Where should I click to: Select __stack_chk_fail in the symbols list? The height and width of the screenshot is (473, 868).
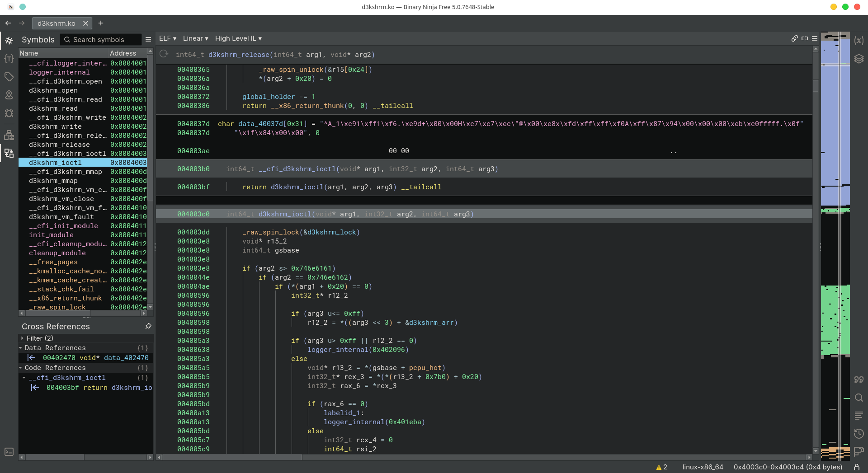[83, 289]
